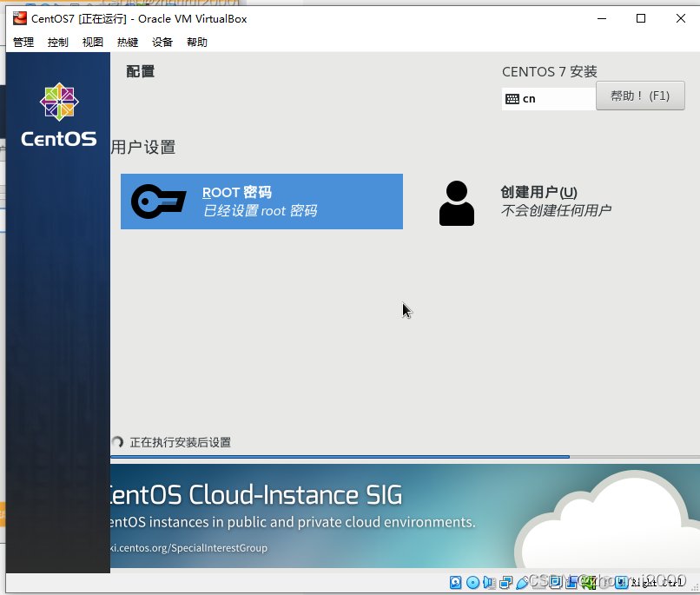Click the keyboard capture status icon
The width and height of the screenshot is (700, 595).
click(621, 582)
